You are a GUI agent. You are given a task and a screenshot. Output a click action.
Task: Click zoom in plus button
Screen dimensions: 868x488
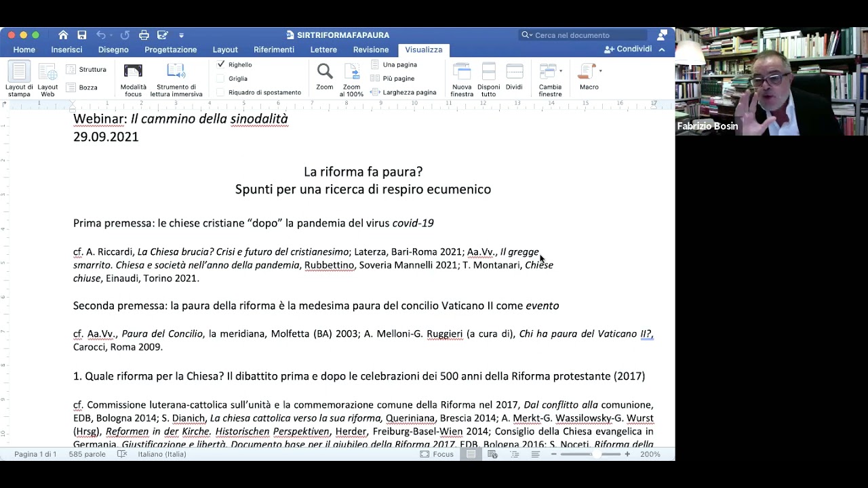coord(627,454)
